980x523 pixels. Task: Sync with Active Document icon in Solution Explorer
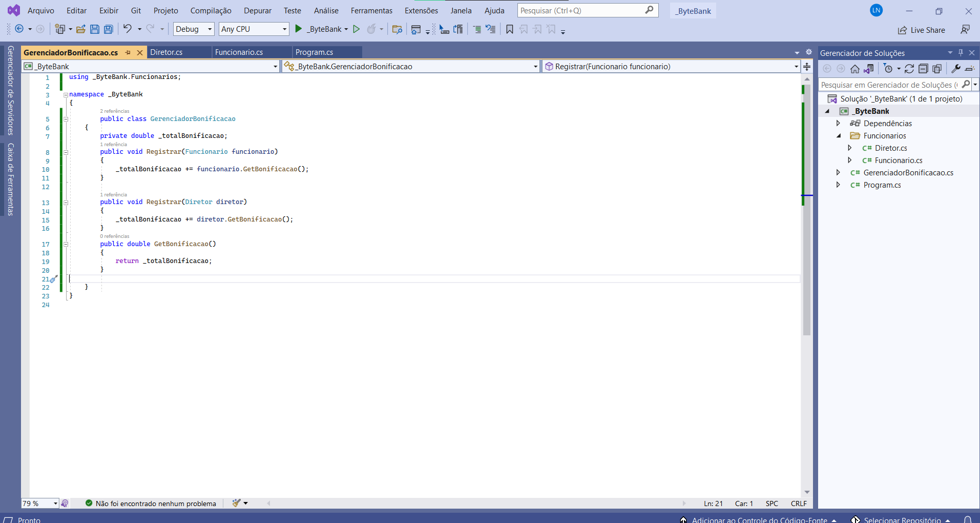909,69
